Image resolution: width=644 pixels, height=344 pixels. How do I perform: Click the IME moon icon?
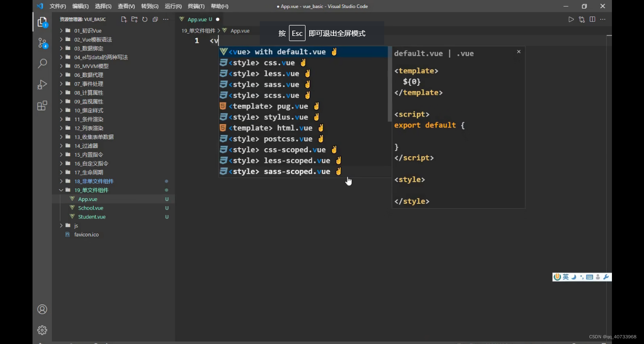click(574, 277)
